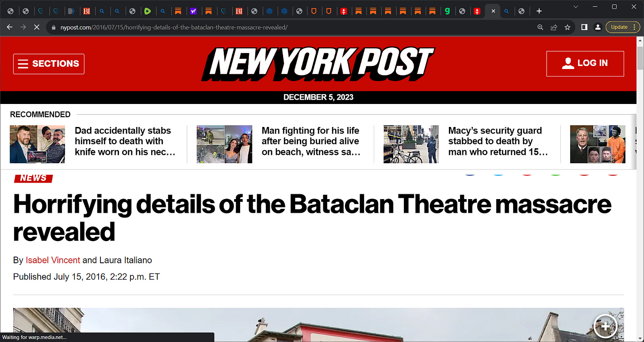The width and height of the screenshot is (644, 342).
Task: Click the beach burial story thumbnail
Action: pos(224,144)
